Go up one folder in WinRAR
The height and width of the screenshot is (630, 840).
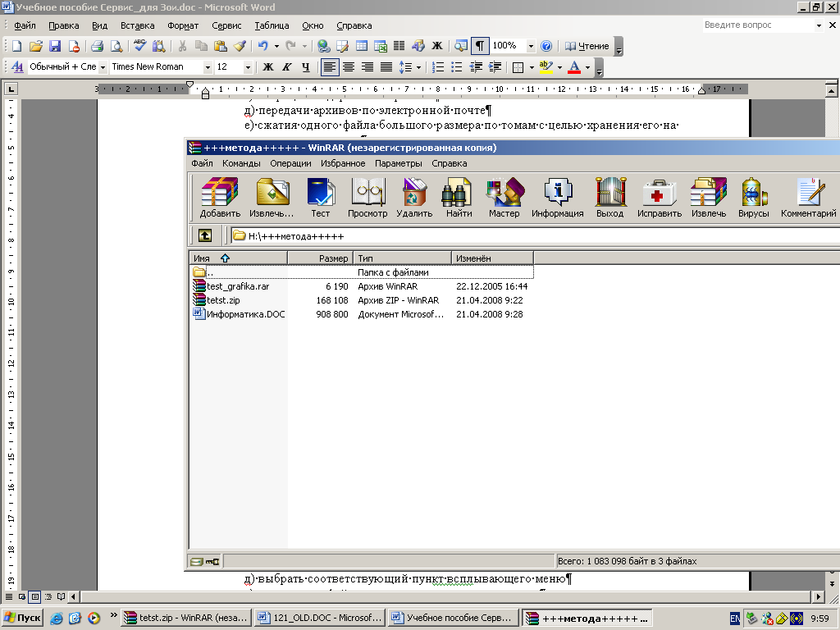205,235
